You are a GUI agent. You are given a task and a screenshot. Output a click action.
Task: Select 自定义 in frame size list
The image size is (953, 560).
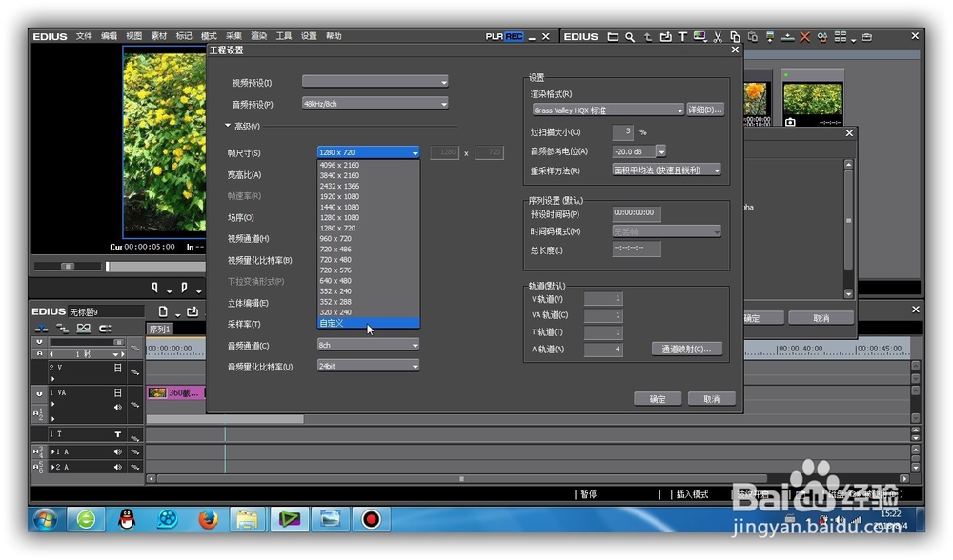click(368, 323)
